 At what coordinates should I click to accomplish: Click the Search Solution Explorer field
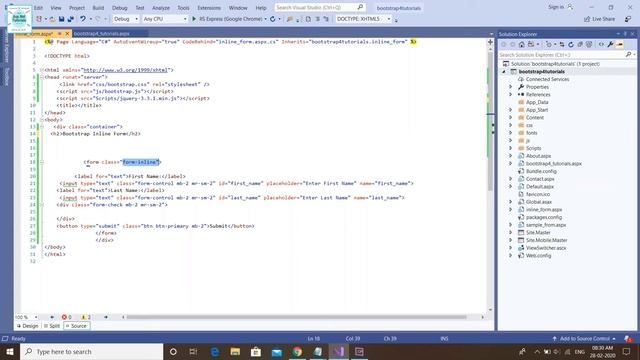click(562, 55)
